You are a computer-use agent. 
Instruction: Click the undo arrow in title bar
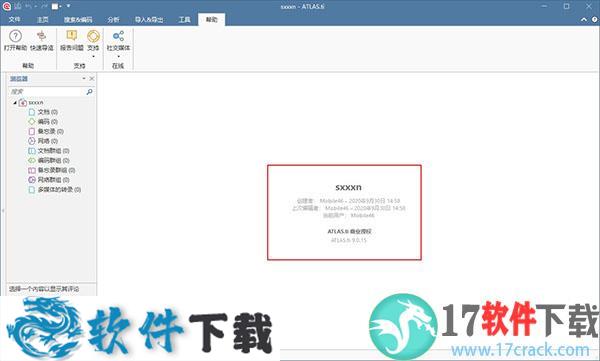click(29, 6)
